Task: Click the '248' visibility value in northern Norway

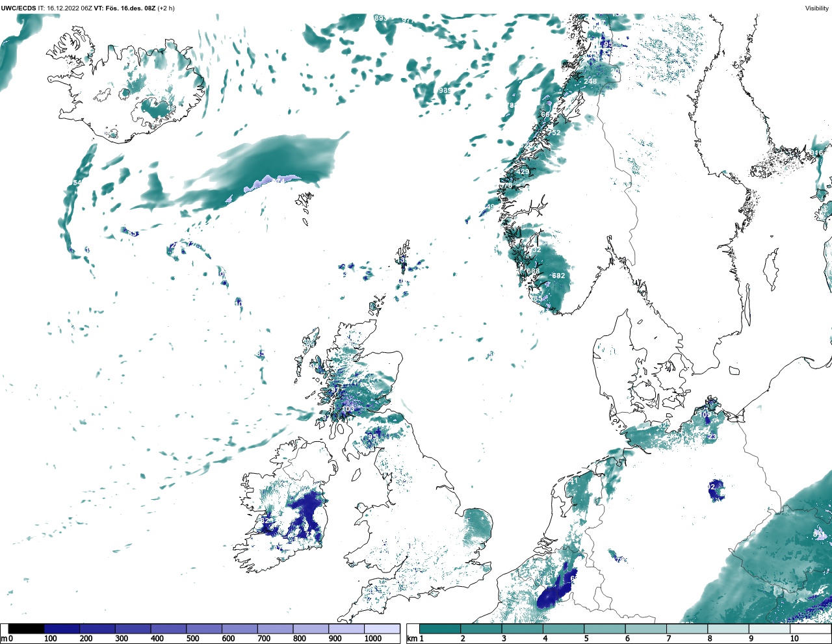Action: tap(590, 81)
